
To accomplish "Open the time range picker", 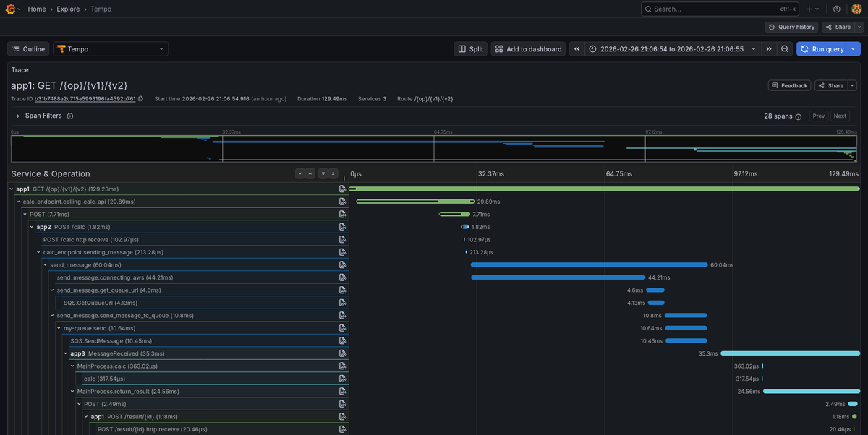I will (672, 49).
